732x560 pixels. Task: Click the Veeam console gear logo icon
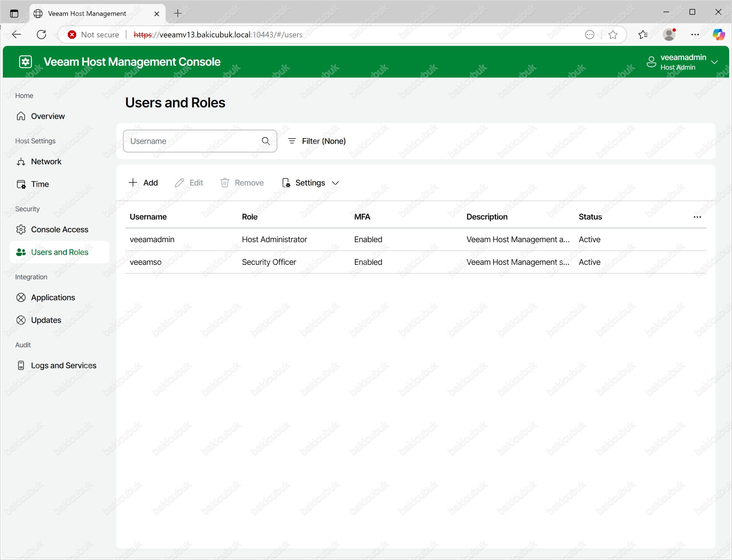pos(25,62)
